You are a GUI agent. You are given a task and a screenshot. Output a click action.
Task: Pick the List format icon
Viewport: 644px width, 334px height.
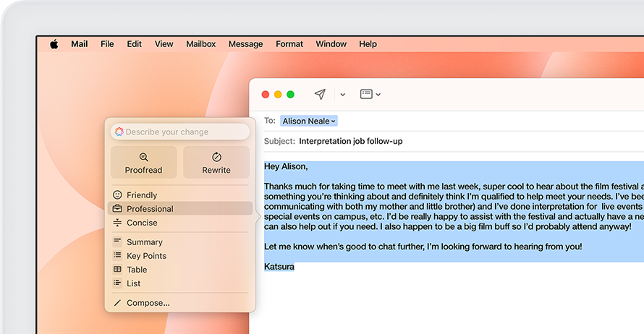click(117, 283)
